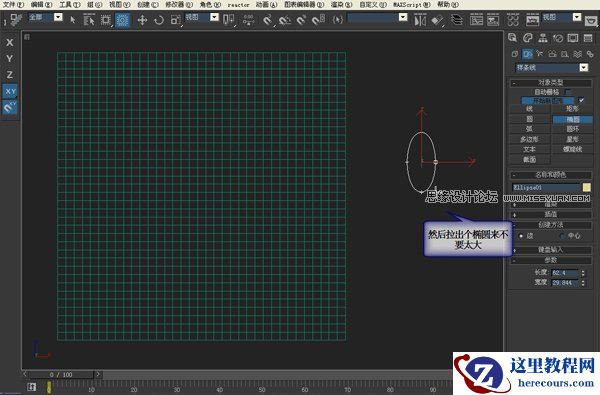600x395 pixels.
Task: Click the 椭圆 Ellipse shape button
Action: pyautogui.click(x=572, y=119)
